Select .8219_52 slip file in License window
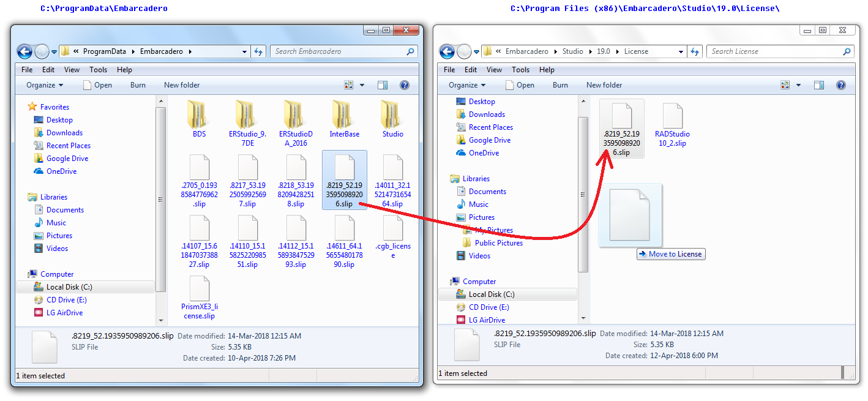 [x=621, y=129]
